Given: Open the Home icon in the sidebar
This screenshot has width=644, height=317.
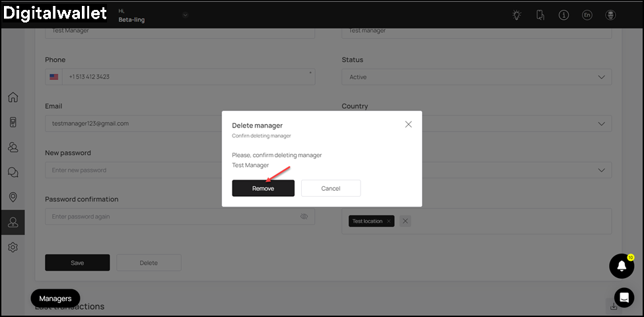Looking at the screenshot, I should [13, 97].
